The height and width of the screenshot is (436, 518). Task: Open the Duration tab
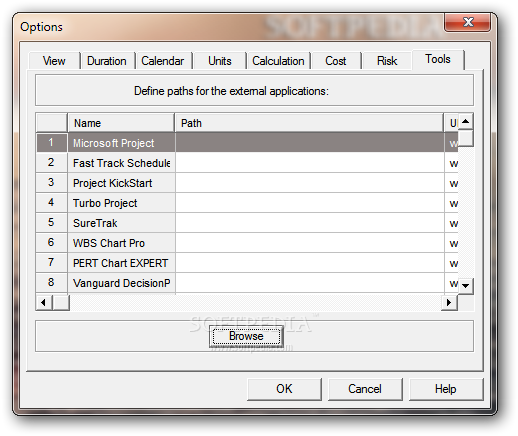[x=107, y=61]
